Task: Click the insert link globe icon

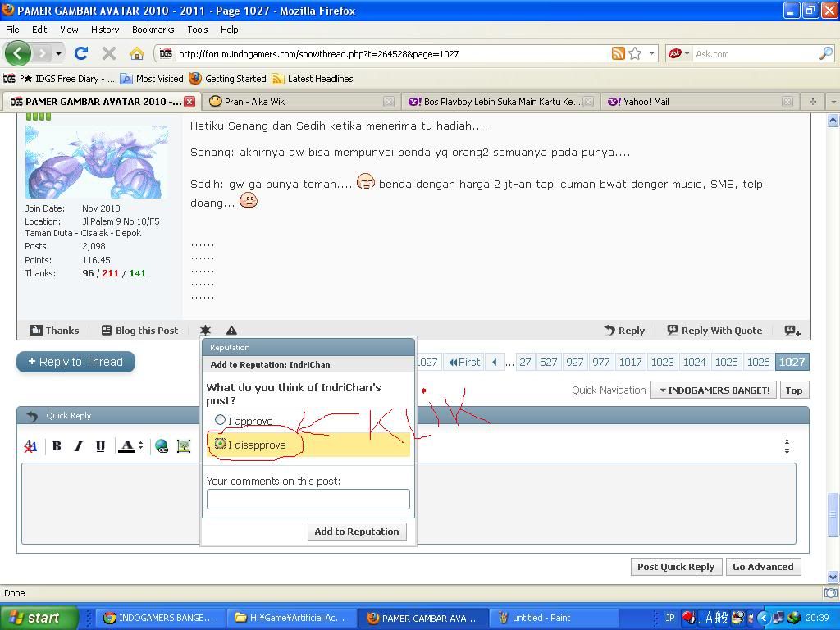Action: click(x=162, y=445)
